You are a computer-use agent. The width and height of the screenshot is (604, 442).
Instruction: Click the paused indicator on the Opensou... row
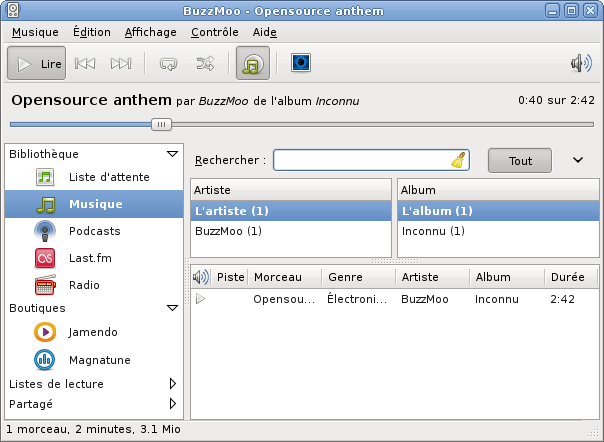pyautogui.click(x=201, y=299)
